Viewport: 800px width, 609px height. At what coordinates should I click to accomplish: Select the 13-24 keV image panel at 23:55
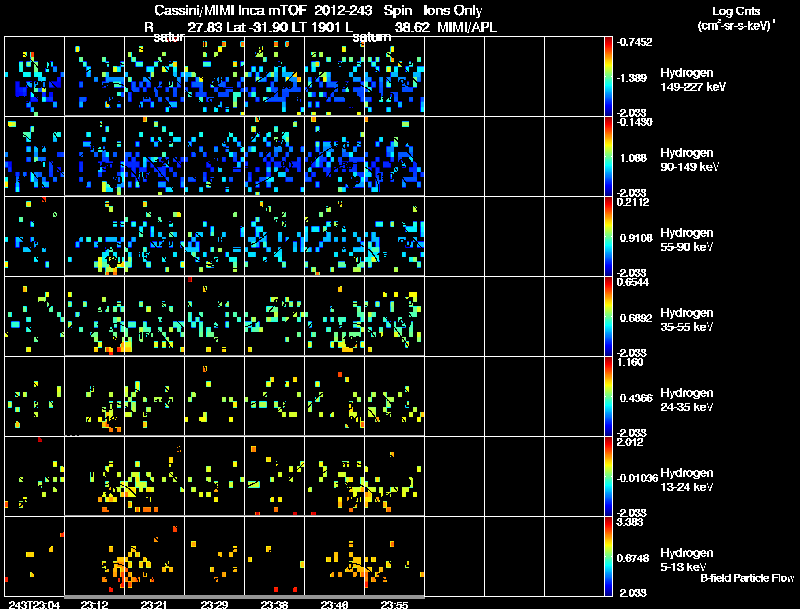394,477
